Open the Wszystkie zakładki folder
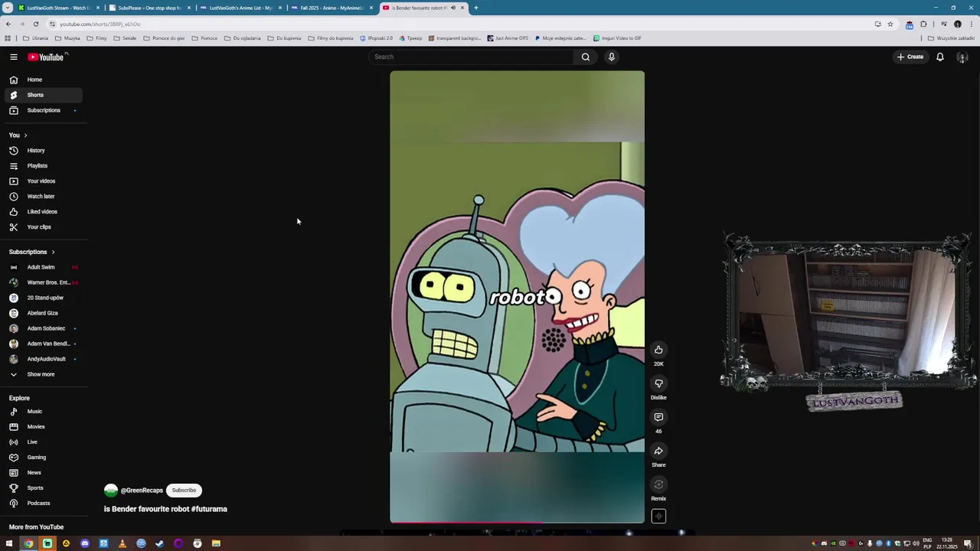The height and width of the screenshot is (551, 980). click(951, 38)
